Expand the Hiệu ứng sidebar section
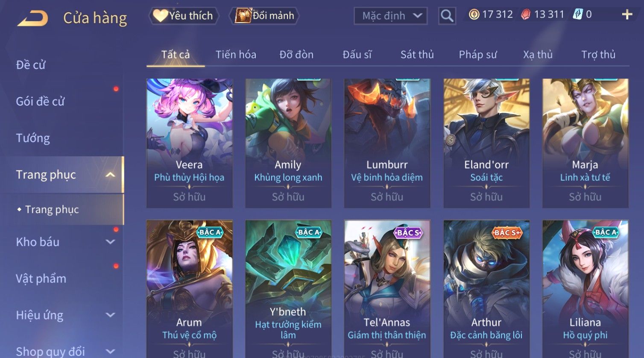The height and width of the screenshot is (358, 644). [110, 315]
